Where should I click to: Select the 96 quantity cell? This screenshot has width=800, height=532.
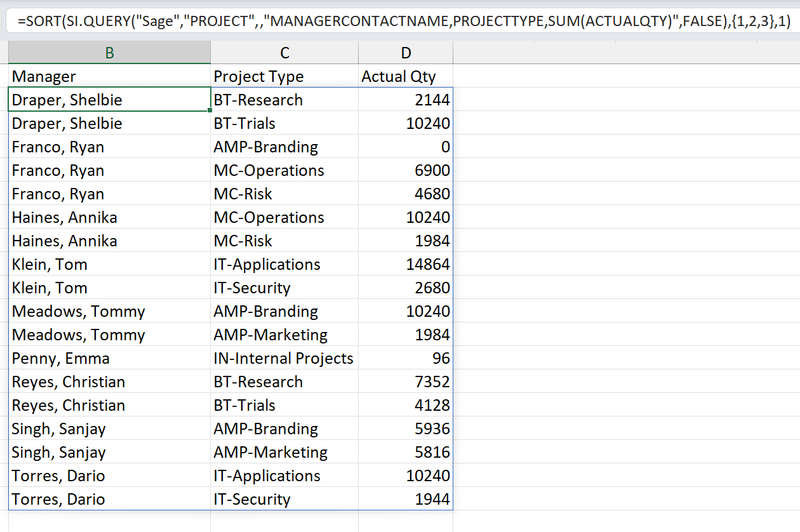coord(406,358)
